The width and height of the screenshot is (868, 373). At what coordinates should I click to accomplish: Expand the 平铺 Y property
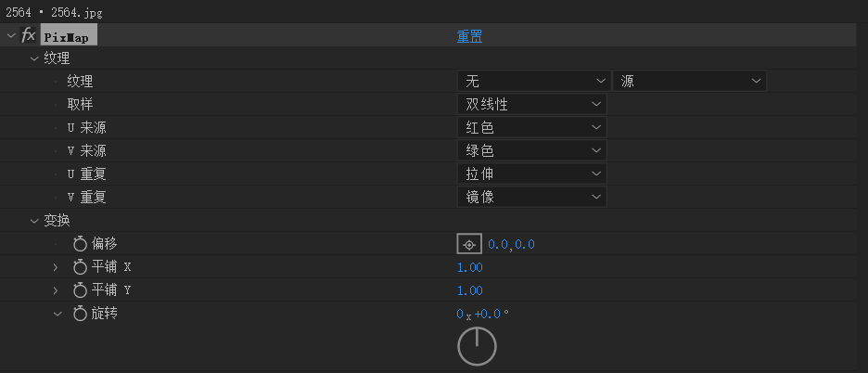coord(56,290)
